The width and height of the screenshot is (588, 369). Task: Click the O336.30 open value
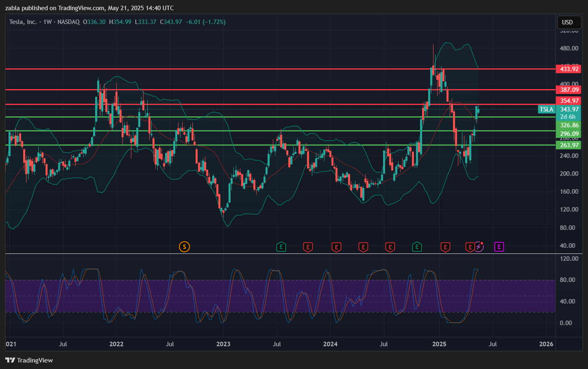pyautogui.click(x=94, y=22)
